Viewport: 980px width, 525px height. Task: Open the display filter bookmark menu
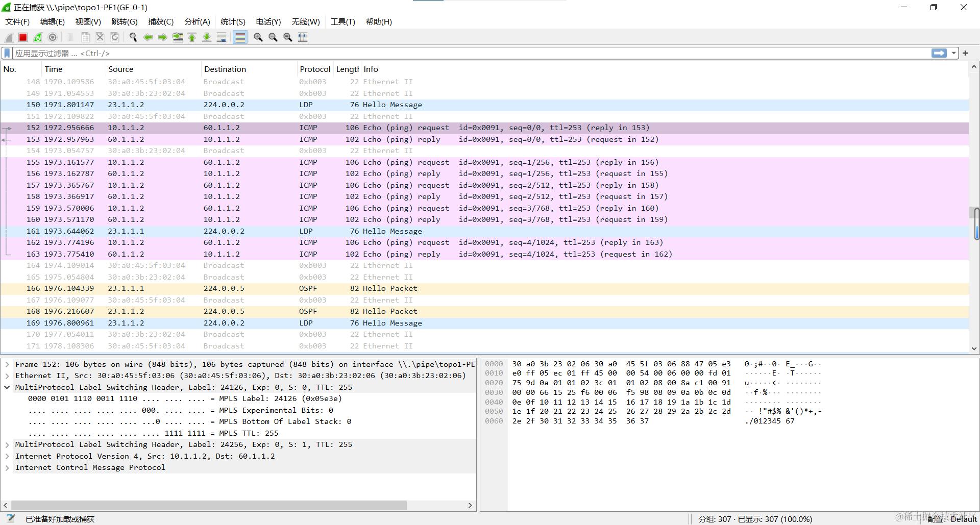pos(7,53)
